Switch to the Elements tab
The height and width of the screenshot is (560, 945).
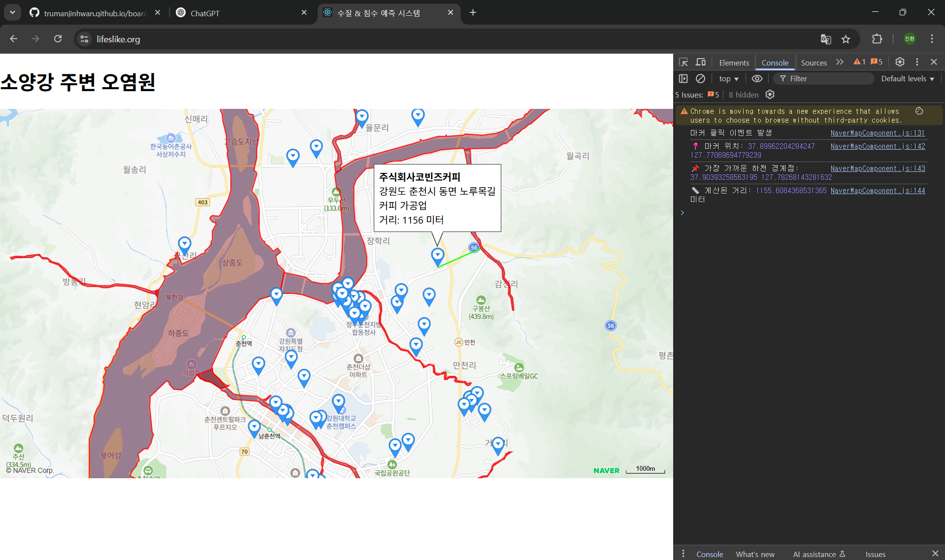734,63
